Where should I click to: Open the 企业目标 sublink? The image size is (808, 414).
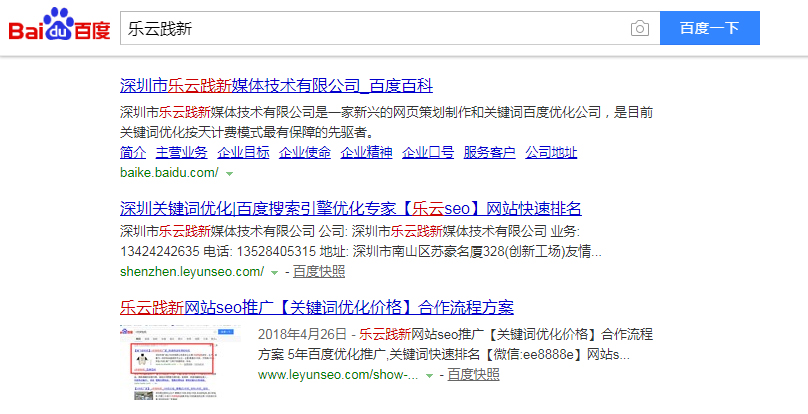coord(243,152)
